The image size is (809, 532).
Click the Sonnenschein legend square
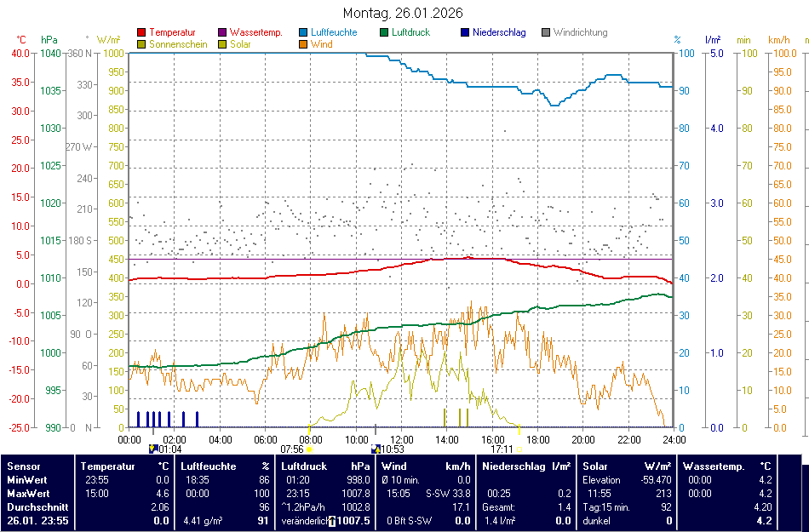point(141,44)
